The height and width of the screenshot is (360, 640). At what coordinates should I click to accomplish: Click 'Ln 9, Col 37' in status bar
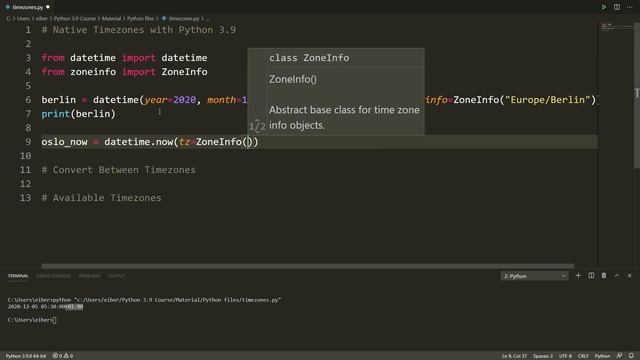coord(514,356)
